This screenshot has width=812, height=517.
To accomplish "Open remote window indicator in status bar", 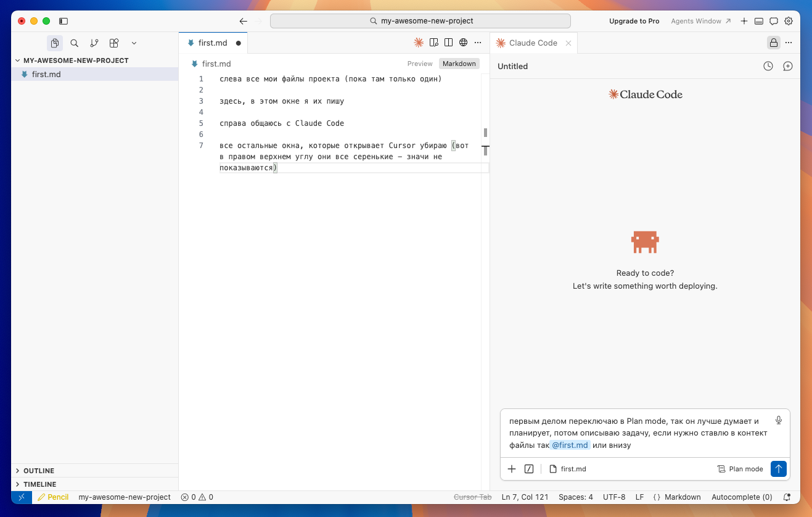I will [22, 497].
